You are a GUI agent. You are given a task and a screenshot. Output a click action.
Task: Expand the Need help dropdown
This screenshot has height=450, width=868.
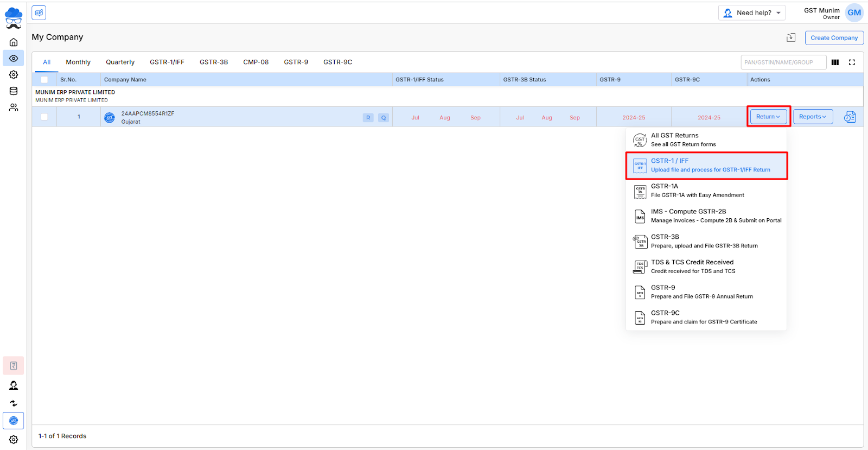click(x=752, y=13)
